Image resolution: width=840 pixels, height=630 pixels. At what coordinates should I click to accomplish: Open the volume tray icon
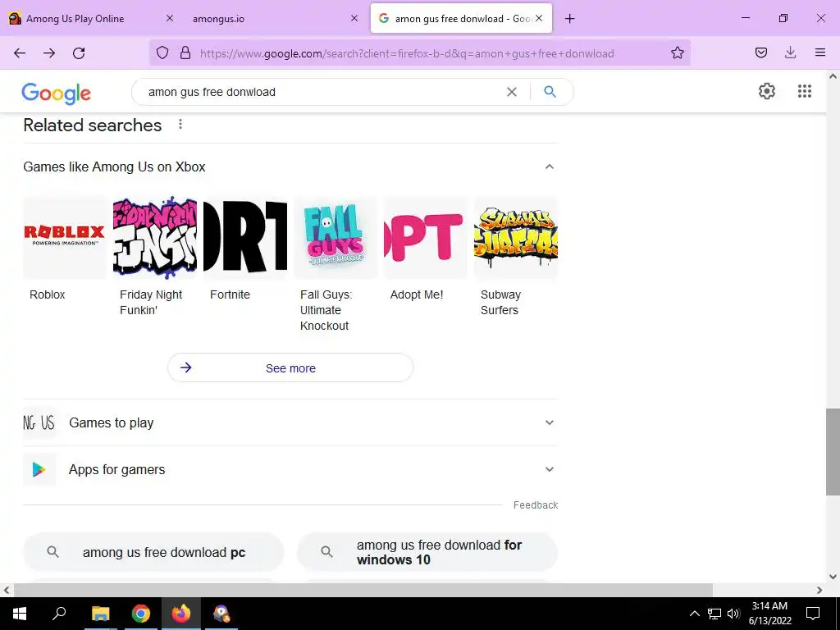tap(733, 614)
